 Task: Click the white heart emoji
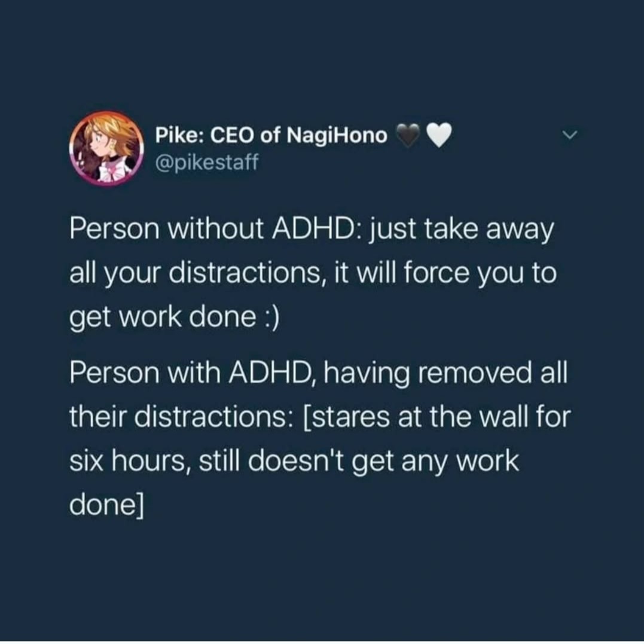(439, 136)
